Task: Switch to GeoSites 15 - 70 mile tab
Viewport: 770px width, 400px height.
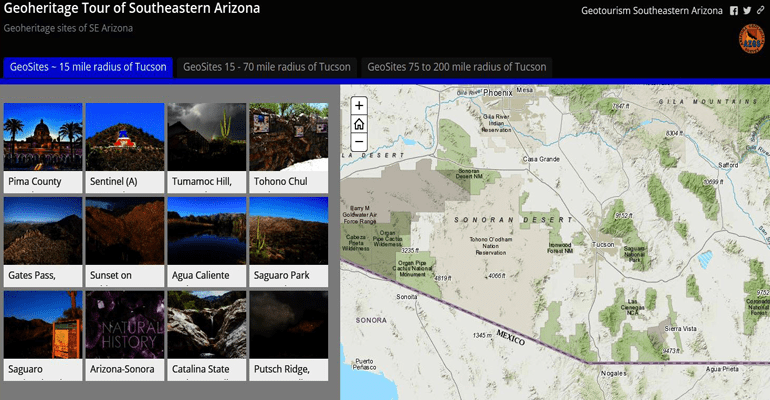Action: 268,67
